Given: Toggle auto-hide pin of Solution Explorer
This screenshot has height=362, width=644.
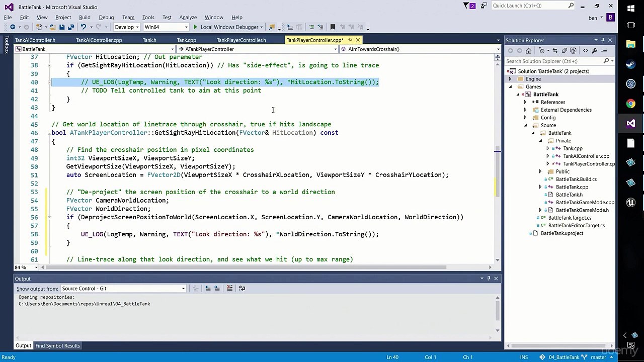Looking at the screenshot, I should coord(603,40).
